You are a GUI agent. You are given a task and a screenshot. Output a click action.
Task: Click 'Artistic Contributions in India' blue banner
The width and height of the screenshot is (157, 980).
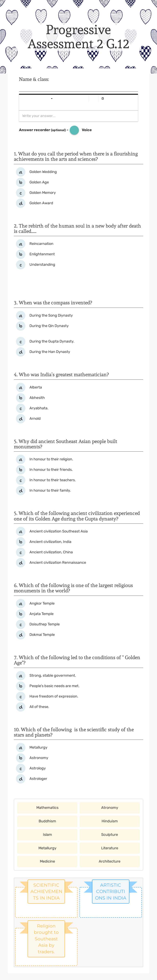(x=111, y=891)
